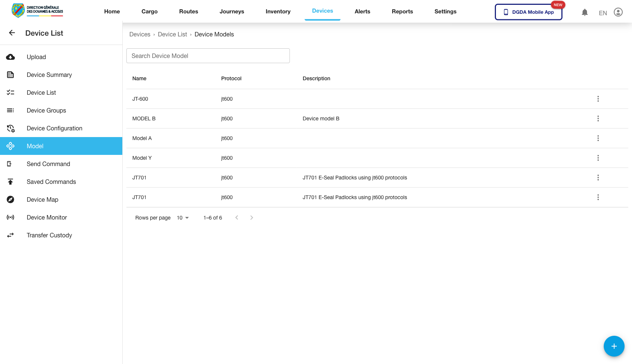
Task: Click the DGDA Mobile App button
Action: (x=528, y=12)
